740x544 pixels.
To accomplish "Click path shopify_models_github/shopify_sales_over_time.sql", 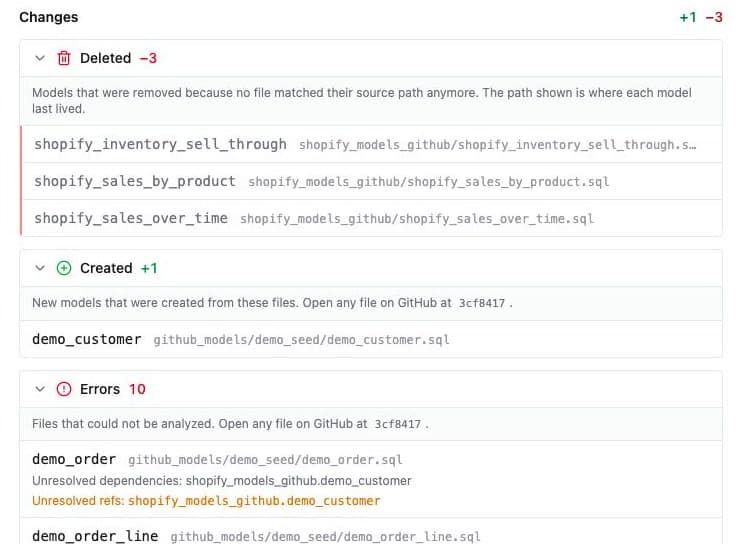I will pos(417,218).
